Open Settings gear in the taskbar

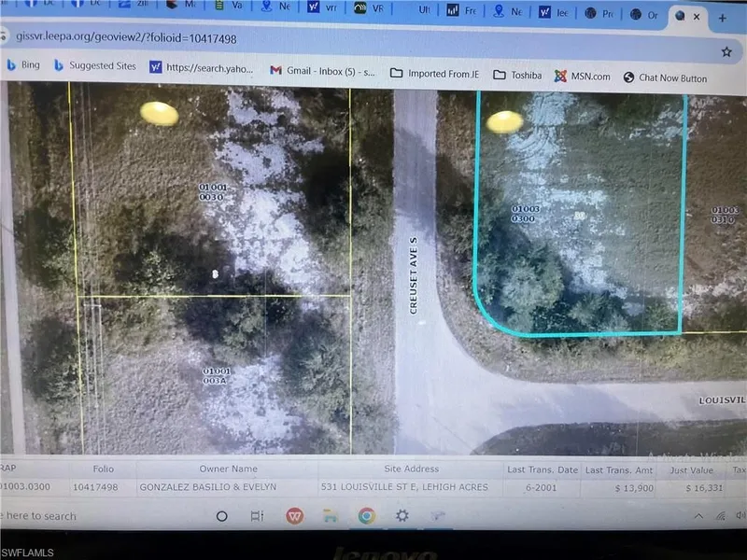pyautogui.click(x=402, y=516)
